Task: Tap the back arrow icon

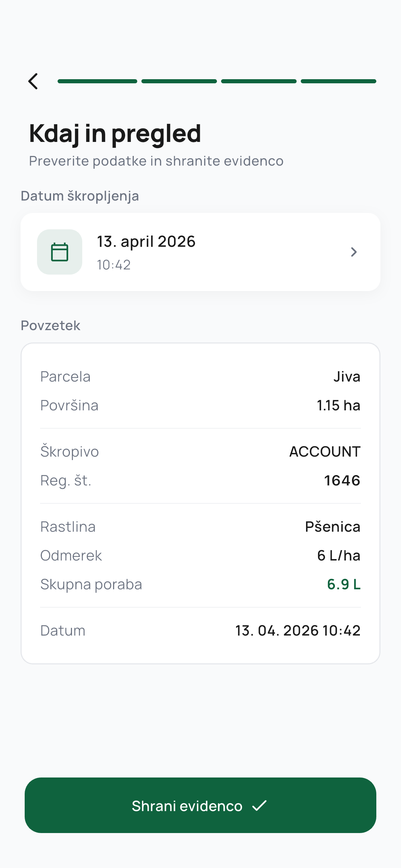Action: pyautogui.click(x=33, y=81)
